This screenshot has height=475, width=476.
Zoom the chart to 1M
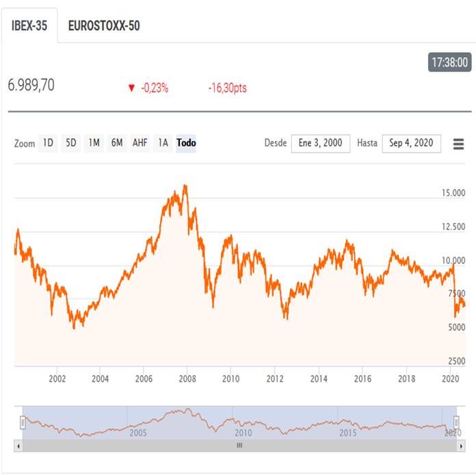coord(94,143)
